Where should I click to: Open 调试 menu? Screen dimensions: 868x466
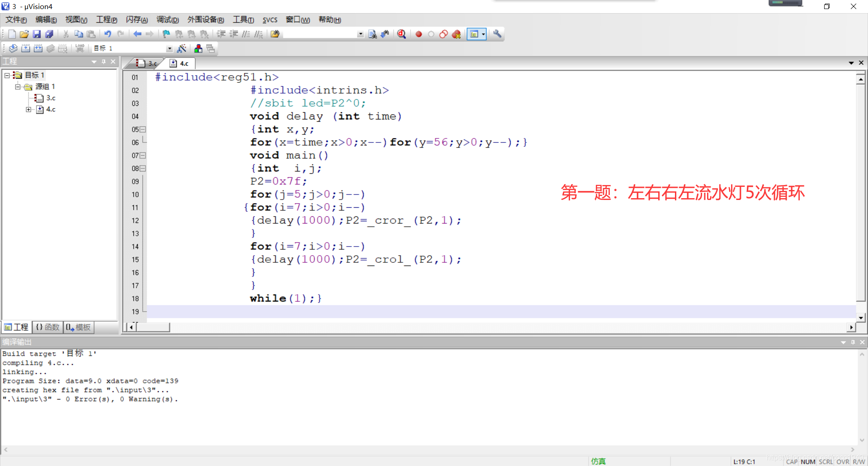pos(167,19)
